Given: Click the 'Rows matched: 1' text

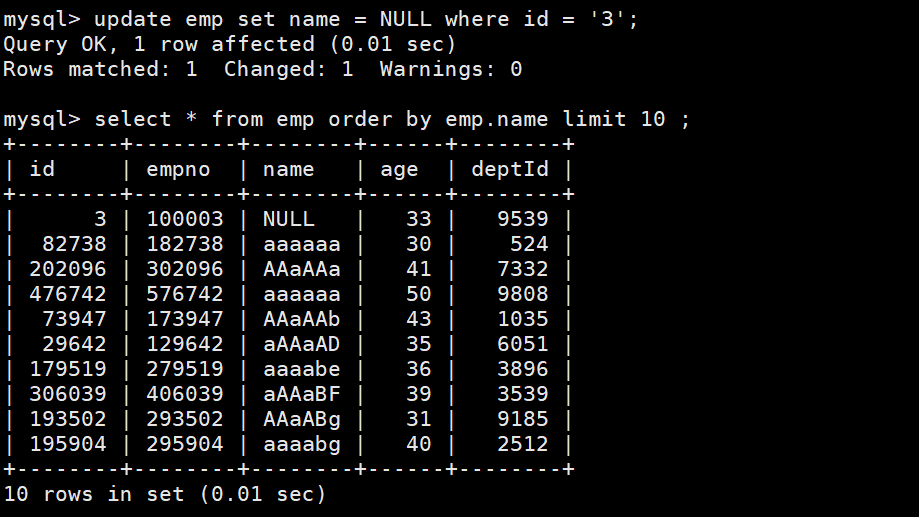Looking at the screenshot, I should tap(100, 69).
